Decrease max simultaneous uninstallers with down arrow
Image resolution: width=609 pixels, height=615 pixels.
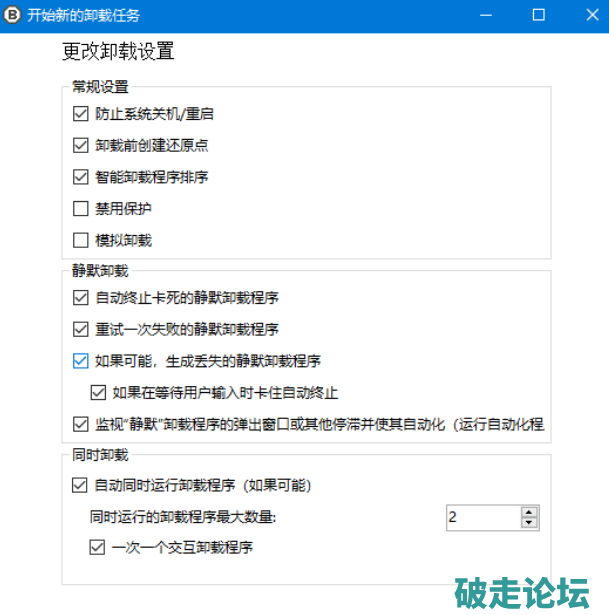point(529,522)
